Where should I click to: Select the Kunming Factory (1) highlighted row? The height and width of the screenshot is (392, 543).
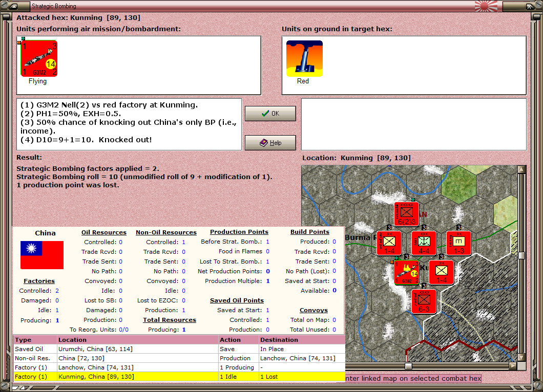click(x=179, y=377)
